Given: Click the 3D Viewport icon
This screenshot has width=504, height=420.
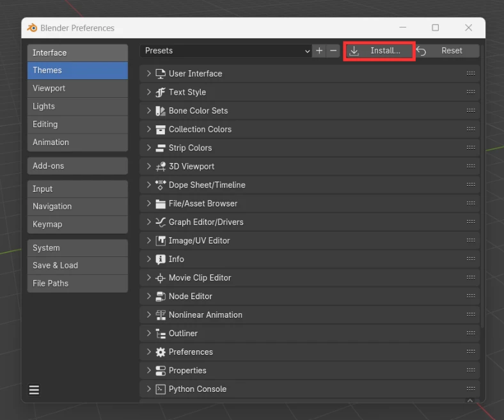Looking at the screenshot, I should pyautogui.click(x=161, y=166).
